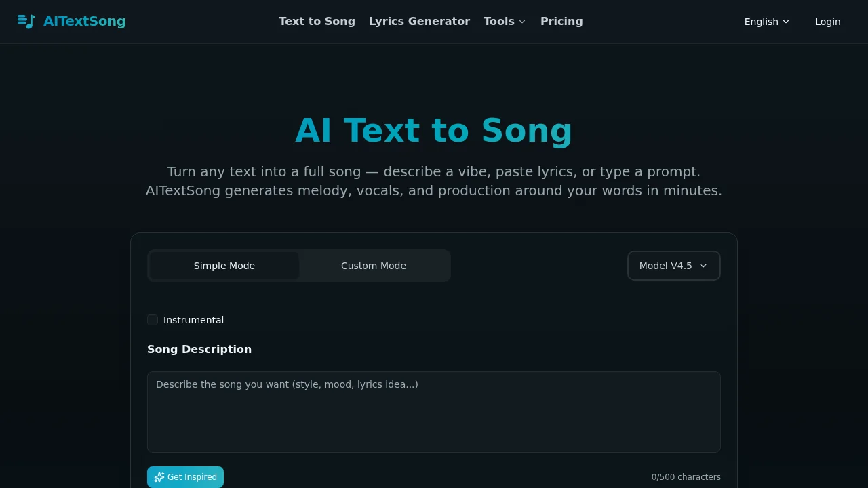This screenshot has width=868, height=488.
Task: Click the Get Inspired button
Action: [x=185, y=477]
